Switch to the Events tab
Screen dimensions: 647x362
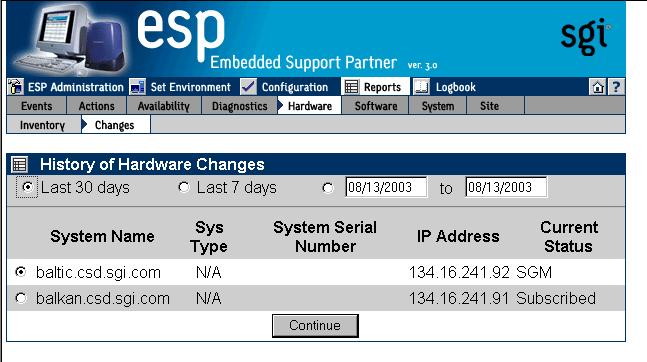click(36, 106)
